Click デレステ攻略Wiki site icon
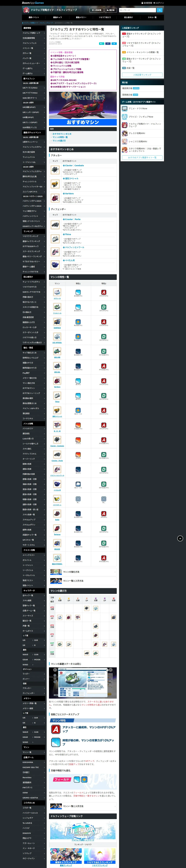186x868 pixels. click(x=124, y=133)
